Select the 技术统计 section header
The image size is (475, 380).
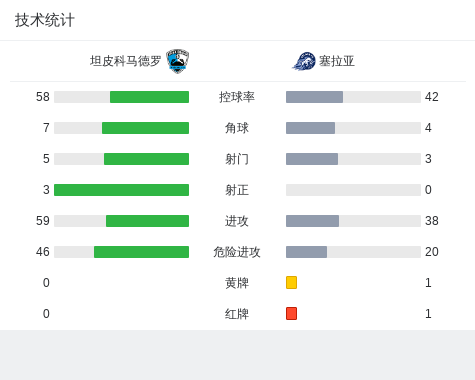45,20
